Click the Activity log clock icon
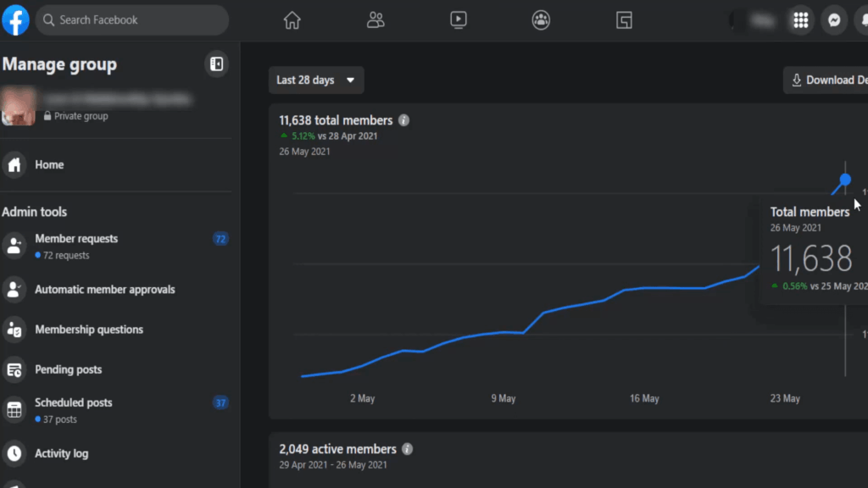 click(x=14, y=454)
